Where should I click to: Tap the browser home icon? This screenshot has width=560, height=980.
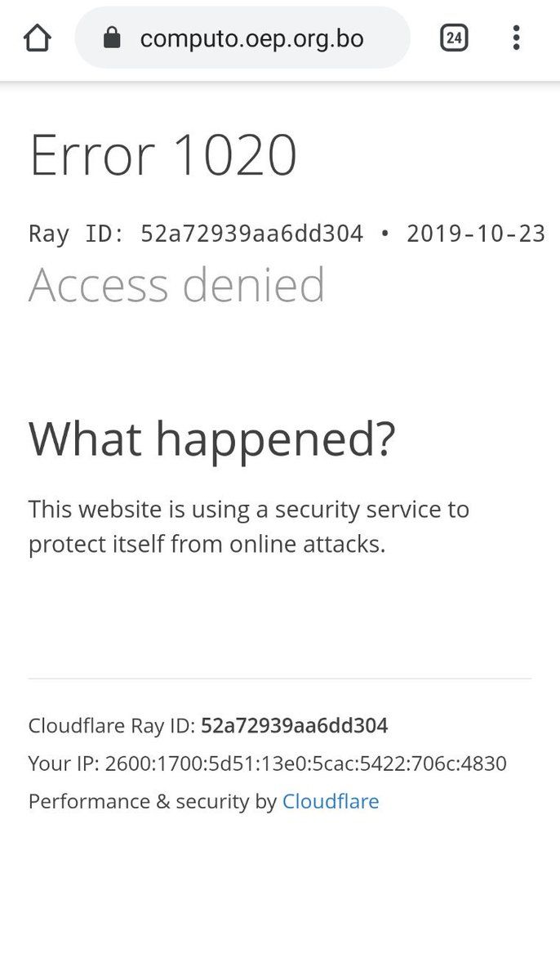coord(38,38)
